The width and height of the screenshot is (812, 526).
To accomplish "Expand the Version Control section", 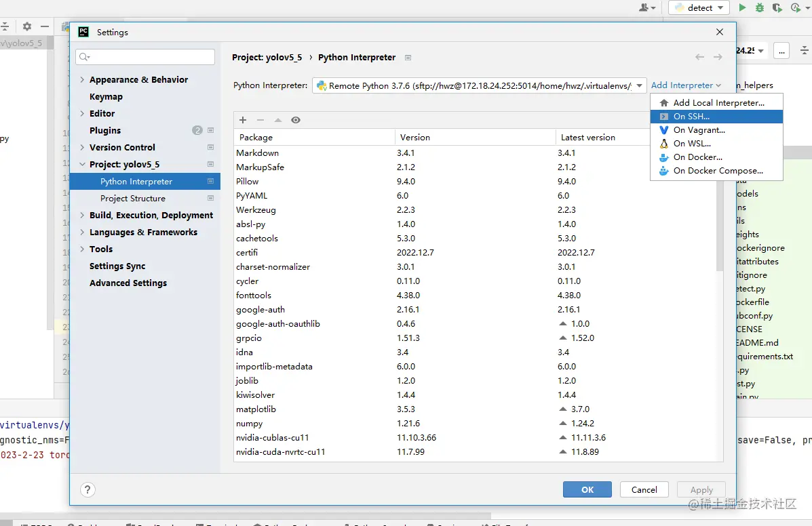I will click(82, 147).
